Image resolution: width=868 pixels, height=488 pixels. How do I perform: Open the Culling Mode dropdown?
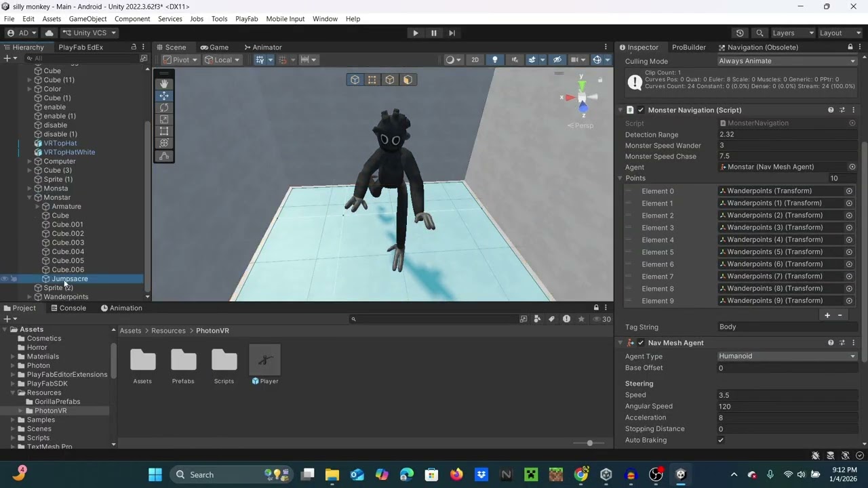[787, 61]
